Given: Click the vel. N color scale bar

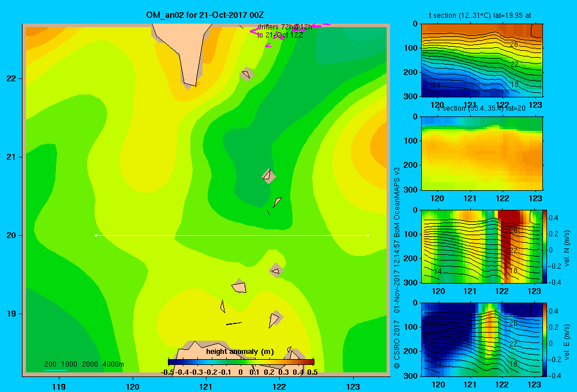Looking at the screenshot, I should [545, 246].
